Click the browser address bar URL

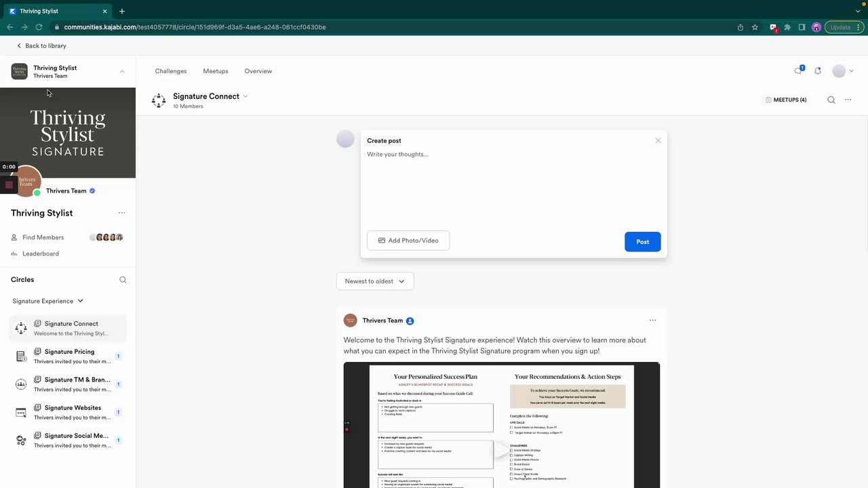tap(195, 27)
